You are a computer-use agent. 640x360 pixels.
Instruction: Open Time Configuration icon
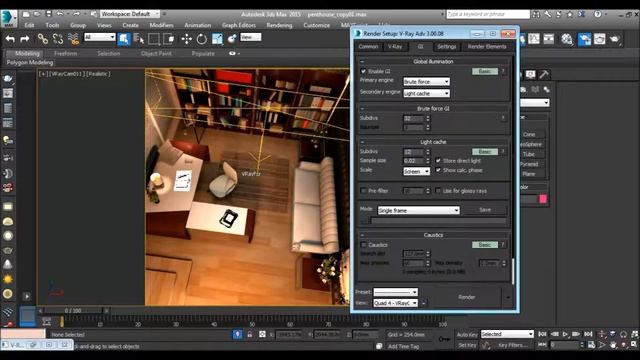click(591, 344)
